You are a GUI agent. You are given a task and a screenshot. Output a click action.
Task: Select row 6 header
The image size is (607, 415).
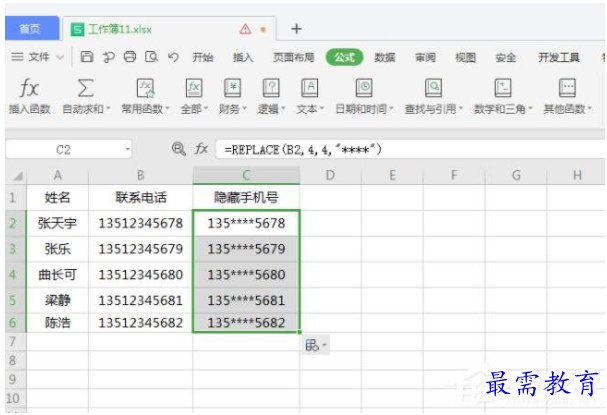point(14,322)
